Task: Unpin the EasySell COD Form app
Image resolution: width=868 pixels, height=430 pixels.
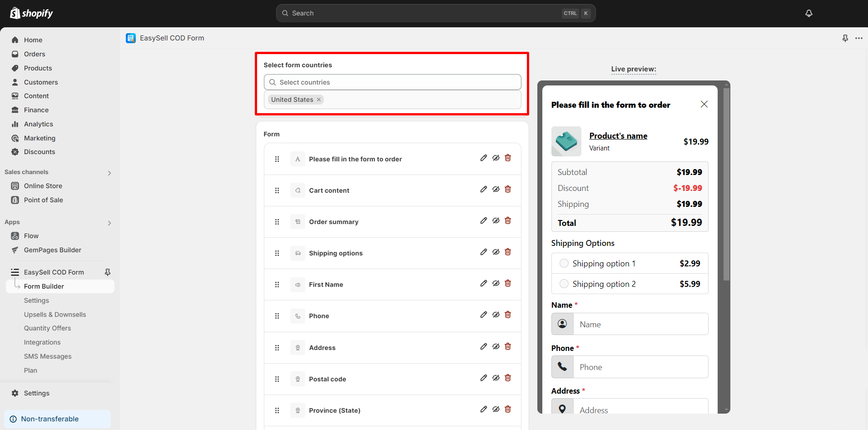Action: point(107,272)
